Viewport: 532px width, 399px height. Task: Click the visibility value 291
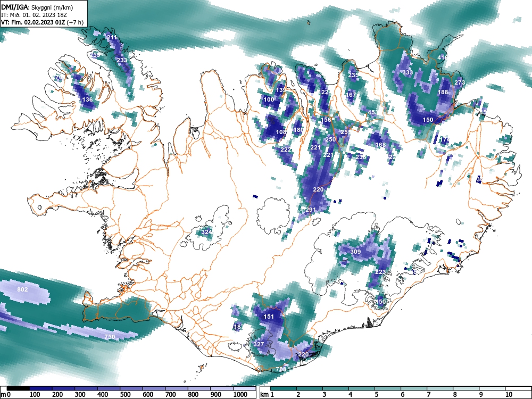click(x=311, y=210)
